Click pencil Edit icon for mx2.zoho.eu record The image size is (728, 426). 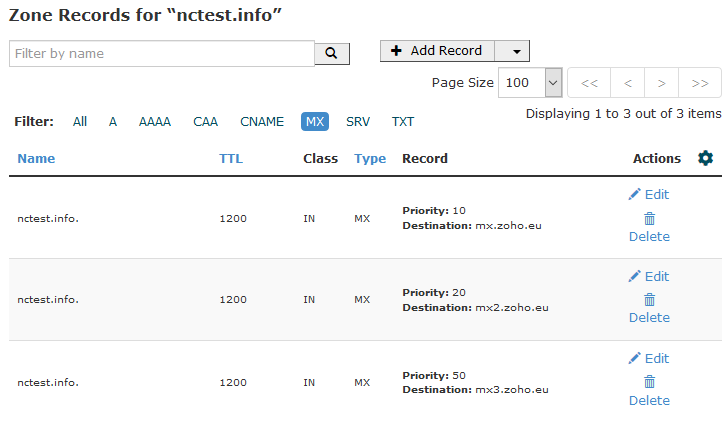click(x=635, y=277)
